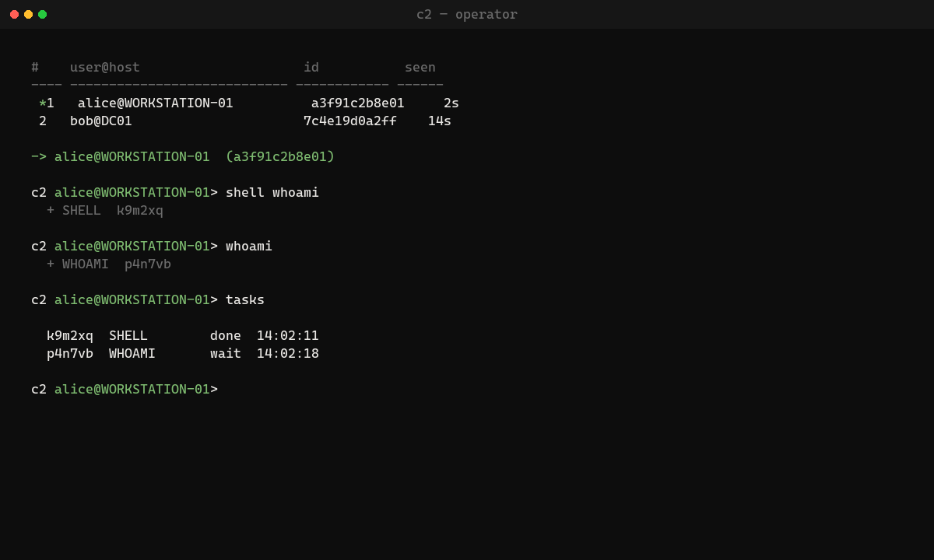Click task id p4n7vb in tasks list
This screenshot has width=934, height=560.
click(x=70, y=353)
